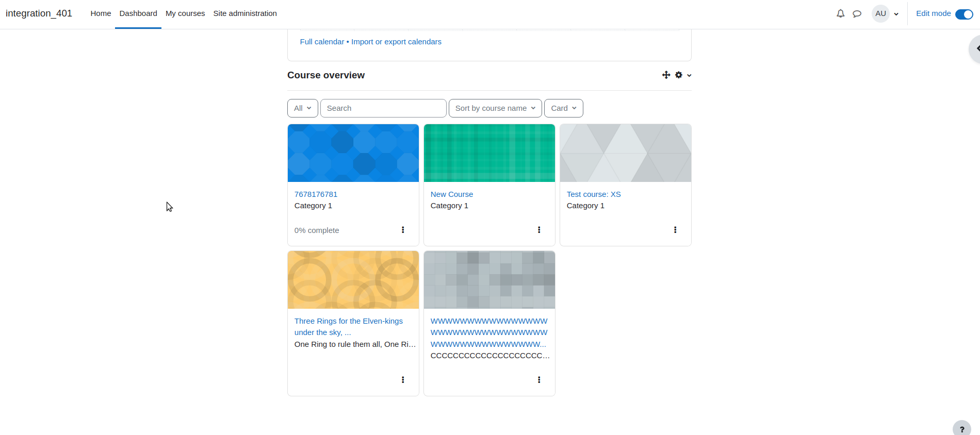Open the Full calendar link
980x435 pixels.
[x=322, y=42]
